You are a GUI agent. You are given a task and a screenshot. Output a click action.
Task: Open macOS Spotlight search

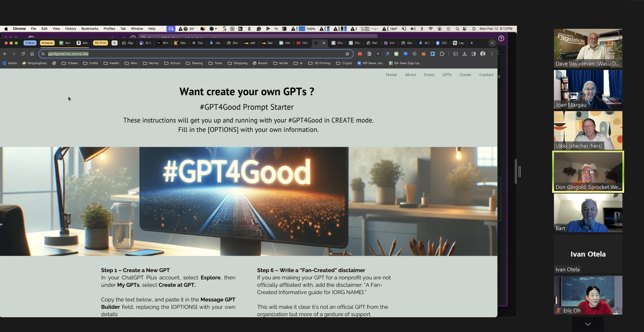coord(457,29)
